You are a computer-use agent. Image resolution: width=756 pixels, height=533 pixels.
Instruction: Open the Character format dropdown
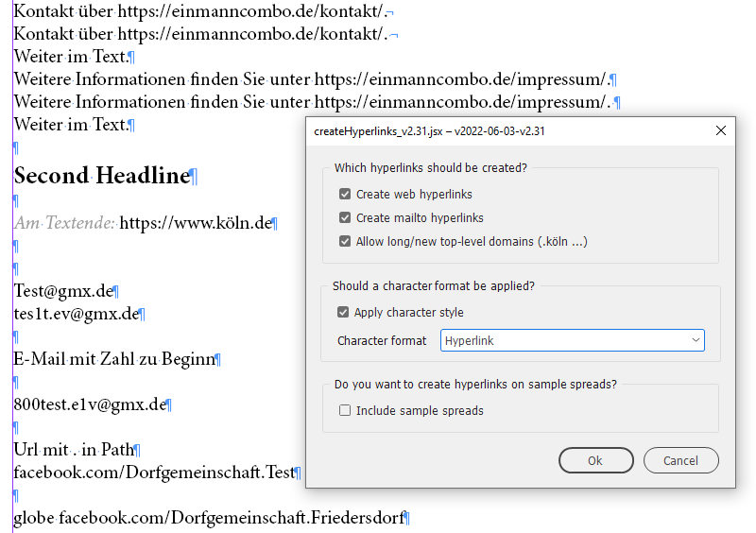point(572,340)
